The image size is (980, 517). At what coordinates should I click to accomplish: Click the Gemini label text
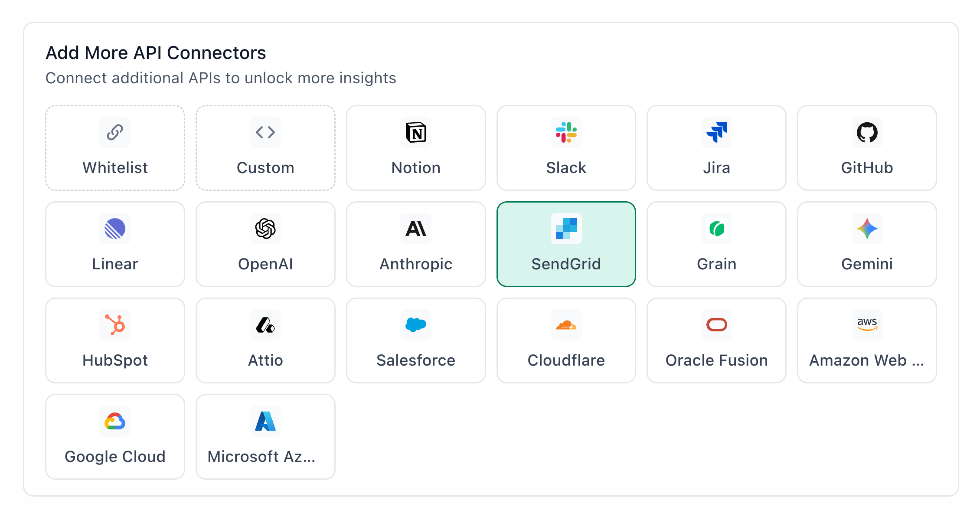pyautogui.click(x=867, y=264)
